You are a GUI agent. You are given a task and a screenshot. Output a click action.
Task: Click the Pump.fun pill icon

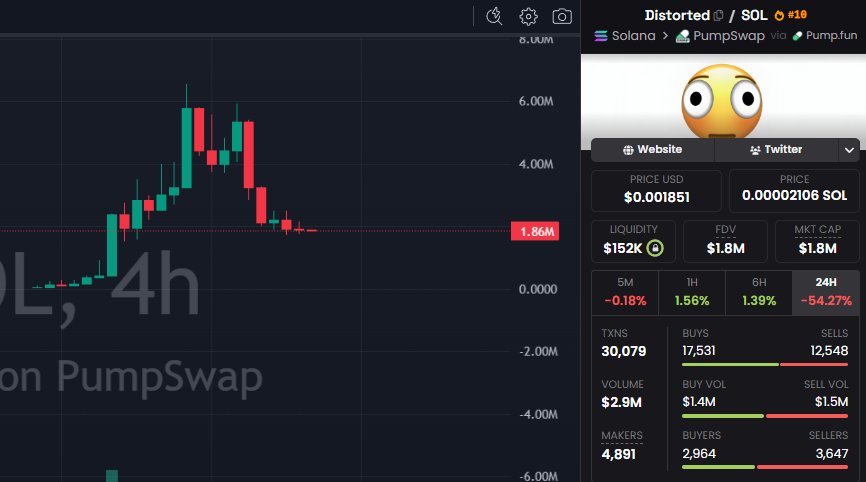tap(797, 36)
